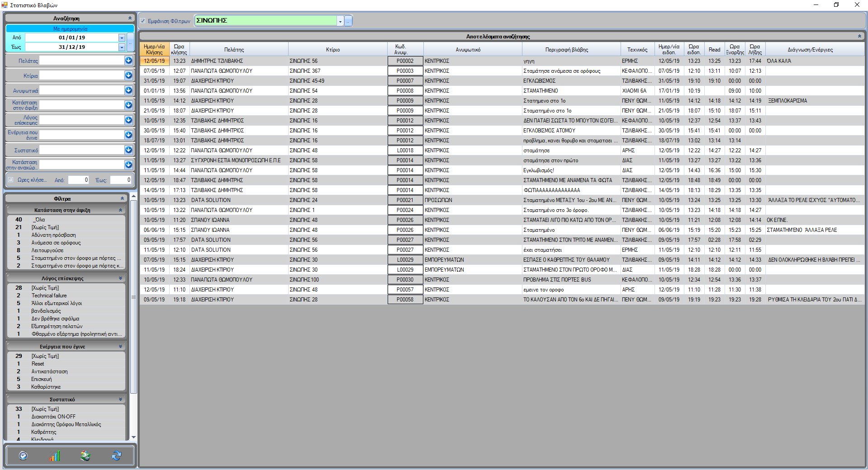Sort by the Τεχνικός column header

coord(637,50)
